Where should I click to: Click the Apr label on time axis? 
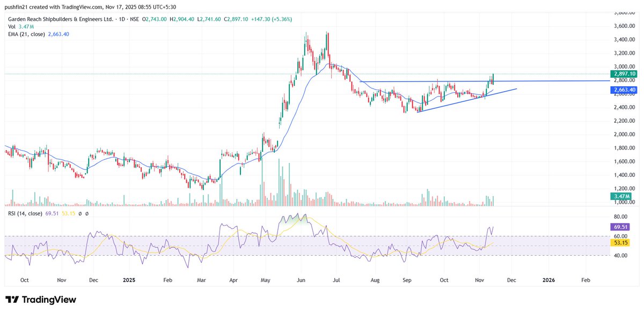(233, 280)
